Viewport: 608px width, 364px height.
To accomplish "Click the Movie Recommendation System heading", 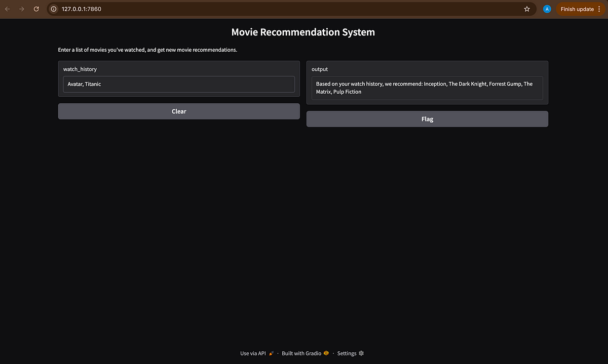I will tap(303, 32).
